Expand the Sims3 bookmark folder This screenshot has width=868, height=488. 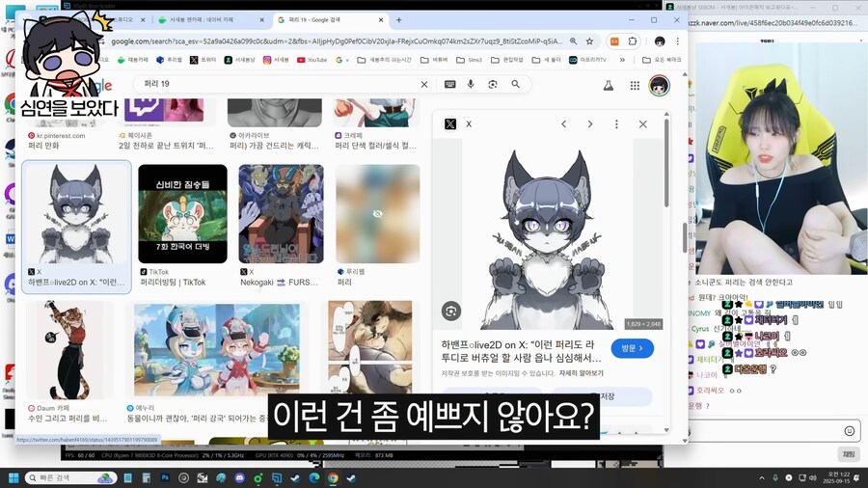470,60
